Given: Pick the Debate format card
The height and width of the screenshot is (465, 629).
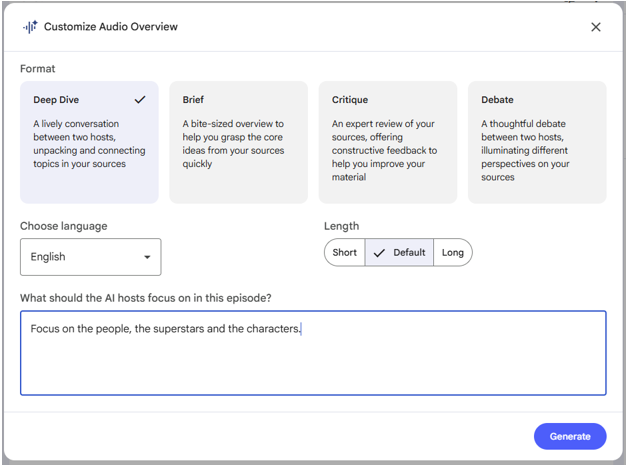Looking at the screenshot, I should coord(537,142).
